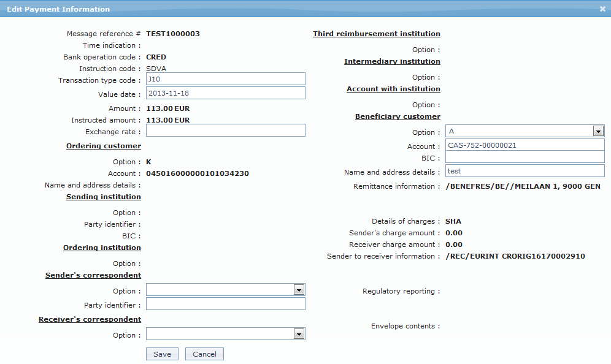611x364 pixels.
Task: Click the Name and address details field containing test
Action: tap(525, 170)
